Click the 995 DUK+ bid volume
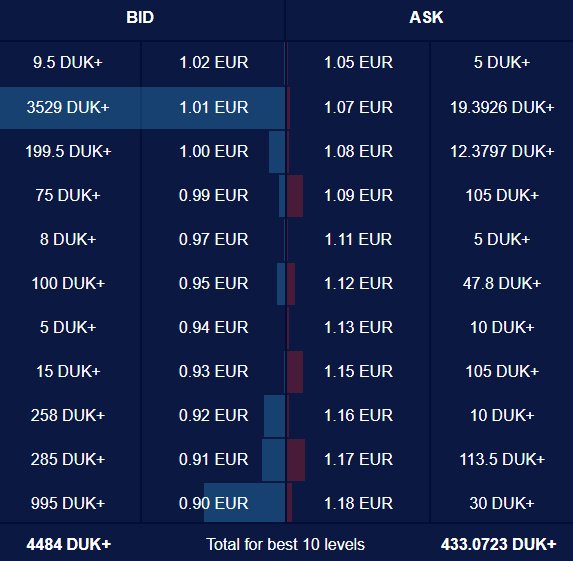This screenshot has width=573, height=561. pos(68,503)
